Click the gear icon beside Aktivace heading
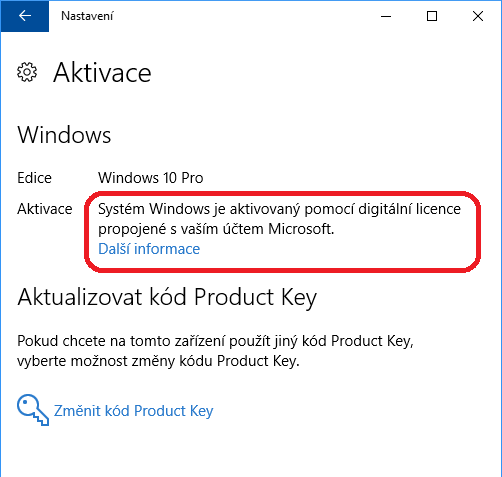The height and width of the screenshot is (477, 502). pos(27,72)
